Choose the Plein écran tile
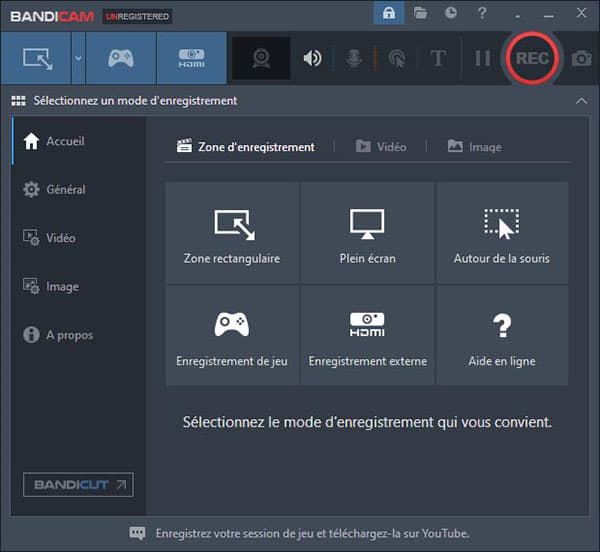This screenshot has width=600, height=552. coord(367,233)
